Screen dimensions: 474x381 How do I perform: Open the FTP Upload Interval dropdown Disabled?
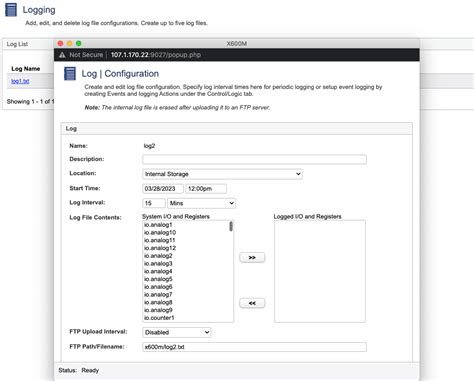[177, 332]
